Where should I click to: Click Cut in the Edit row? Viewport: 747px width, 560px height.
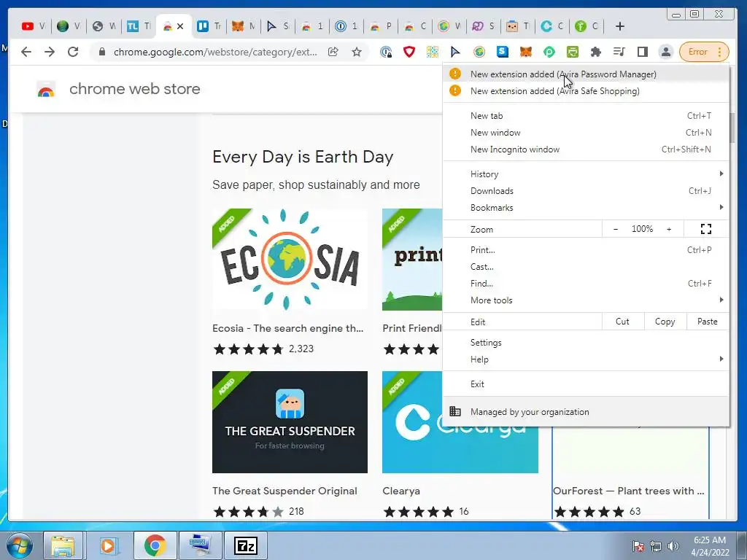click(623, 322)
